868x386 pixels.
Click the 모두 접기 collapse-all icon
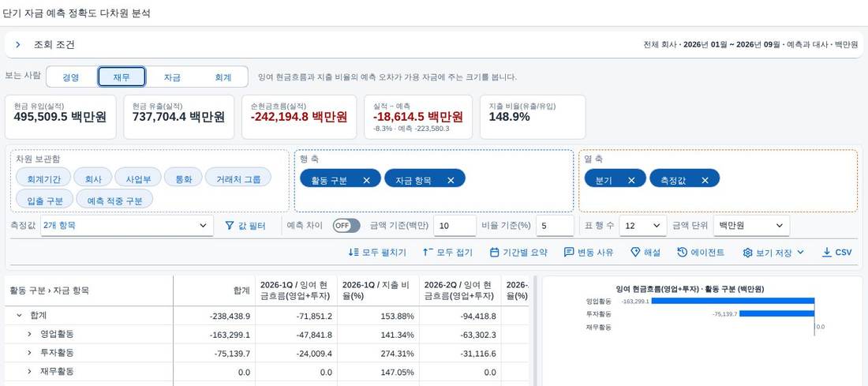428,252
